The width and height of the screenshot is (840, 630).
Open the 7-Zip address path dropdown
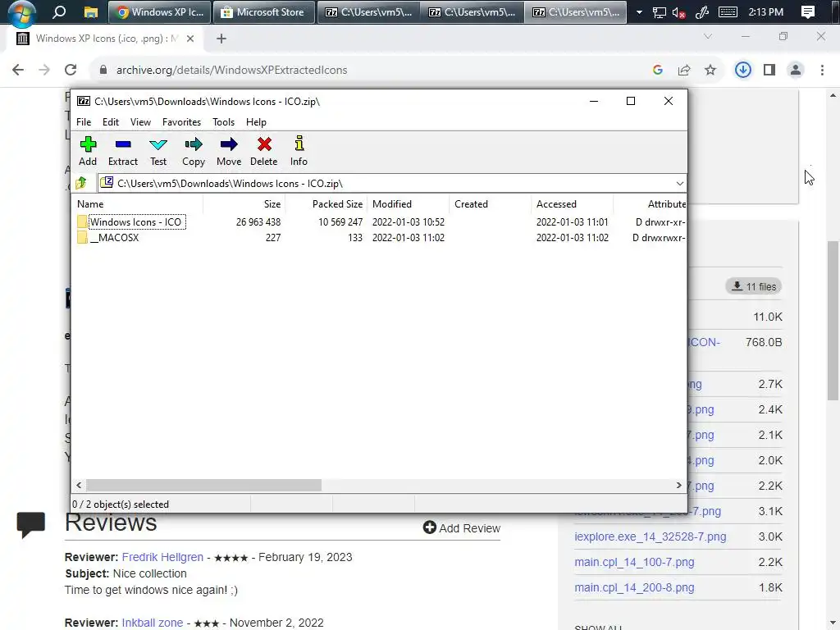(x=680, y=183)
